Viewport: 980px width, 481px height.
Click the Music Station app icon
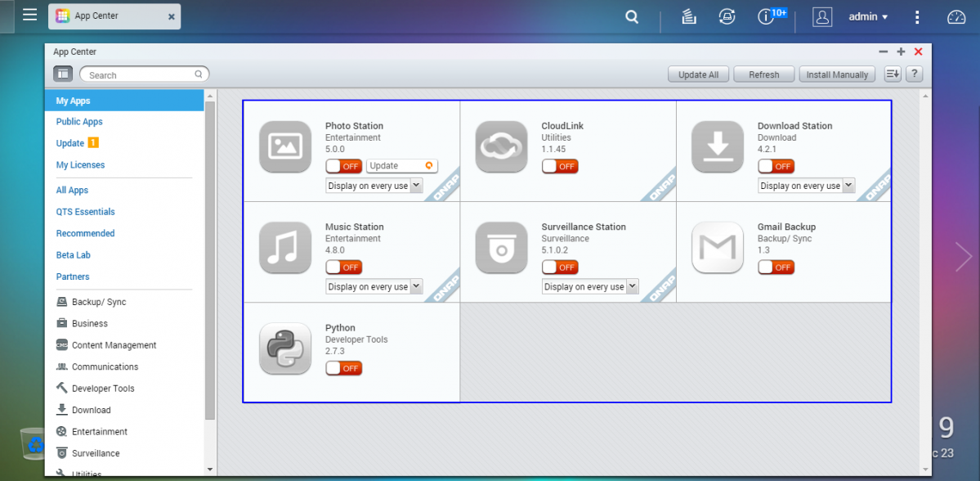point(285,248)
